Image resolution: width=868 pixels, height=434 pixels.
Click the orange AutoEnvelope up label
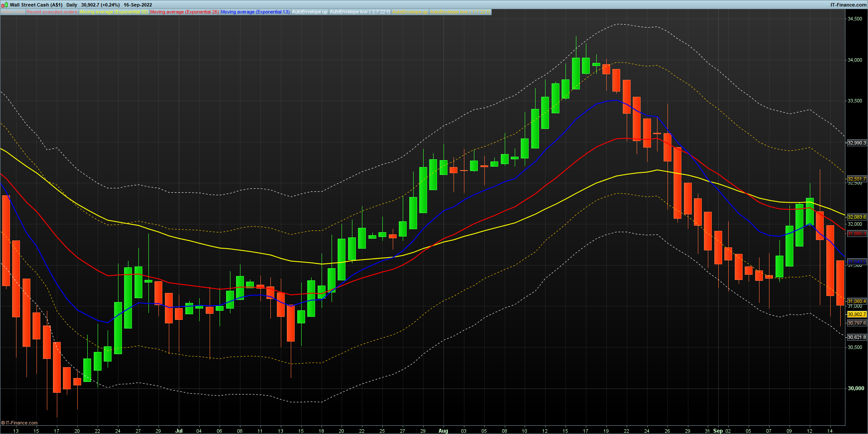(x=410, y=12)
